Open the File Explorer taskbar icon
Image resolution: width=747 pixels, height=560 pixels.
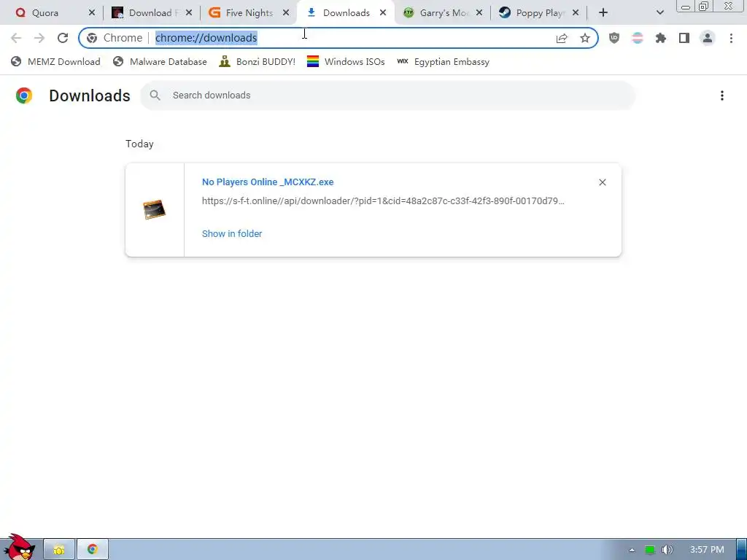coord(59,550)
